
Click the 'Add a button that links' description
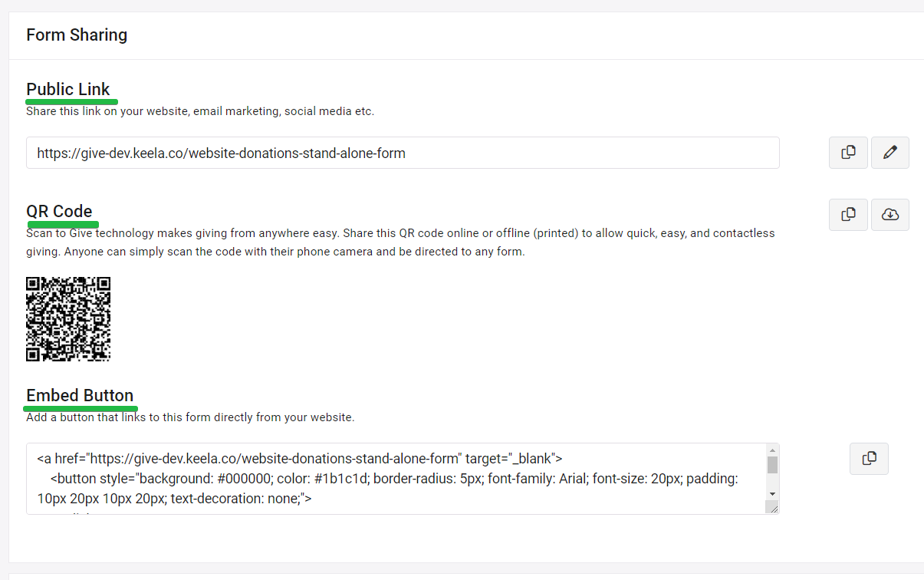pyautogui.click(x=190, y=418)
